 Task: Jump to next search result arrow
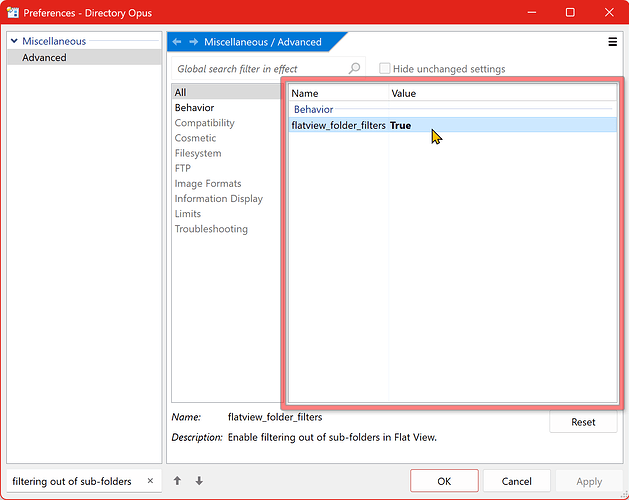tap(199, 480)
